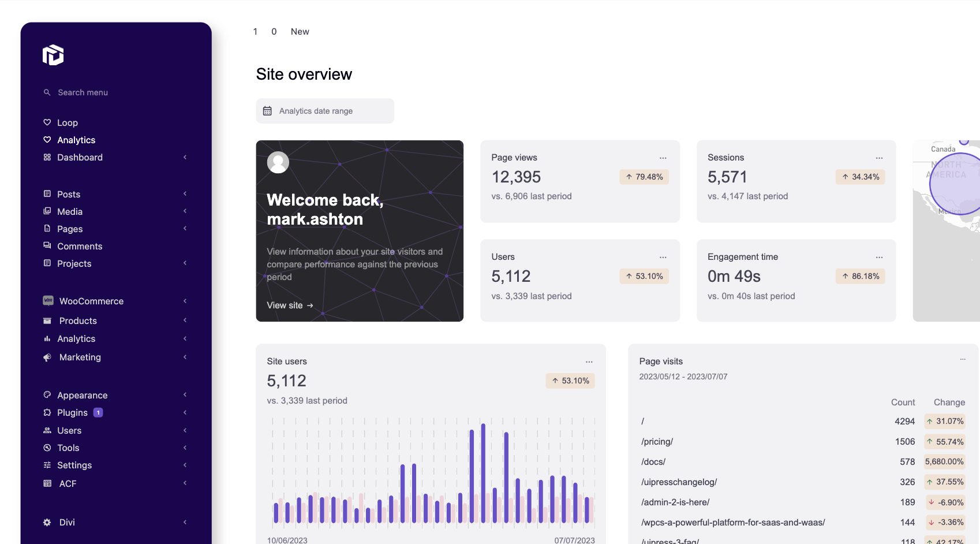
Task: Open Plugins menu with update badge
Action: 73,412
